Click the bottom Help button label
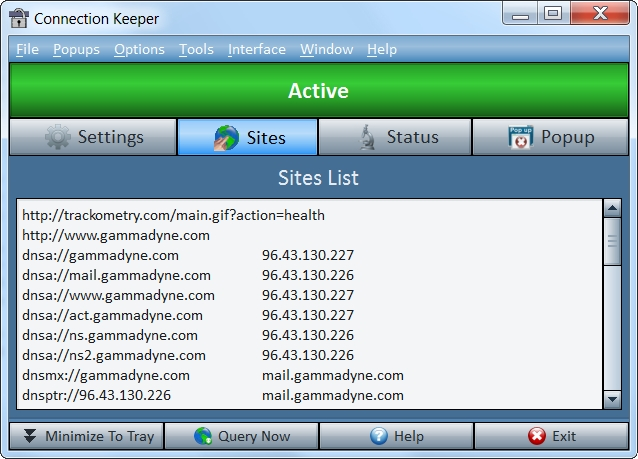Viewport: 638px width, 459px height. tap(409, 436)
